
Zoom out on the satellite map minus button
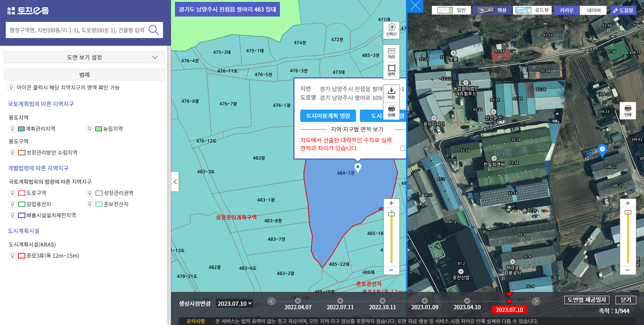point(628,270)
